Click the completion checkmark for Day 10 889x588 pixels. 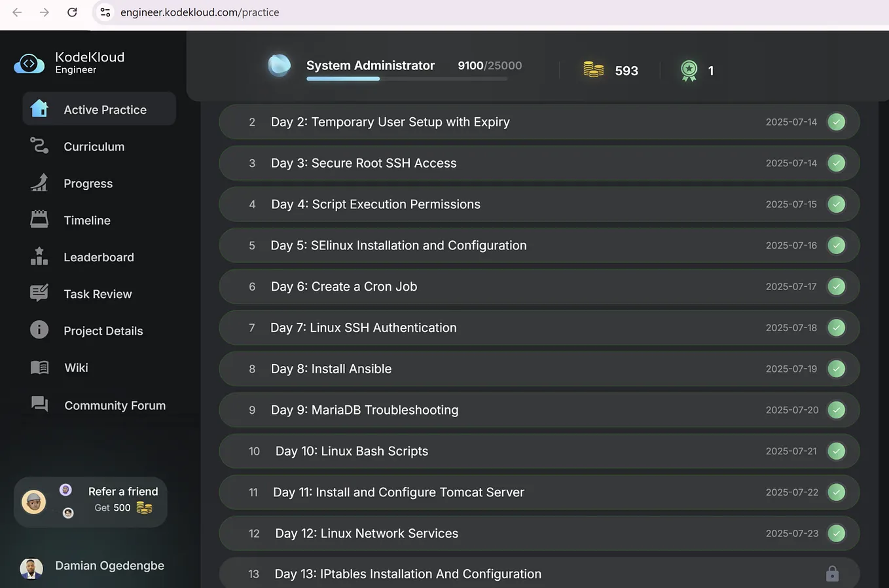[837, 450]
